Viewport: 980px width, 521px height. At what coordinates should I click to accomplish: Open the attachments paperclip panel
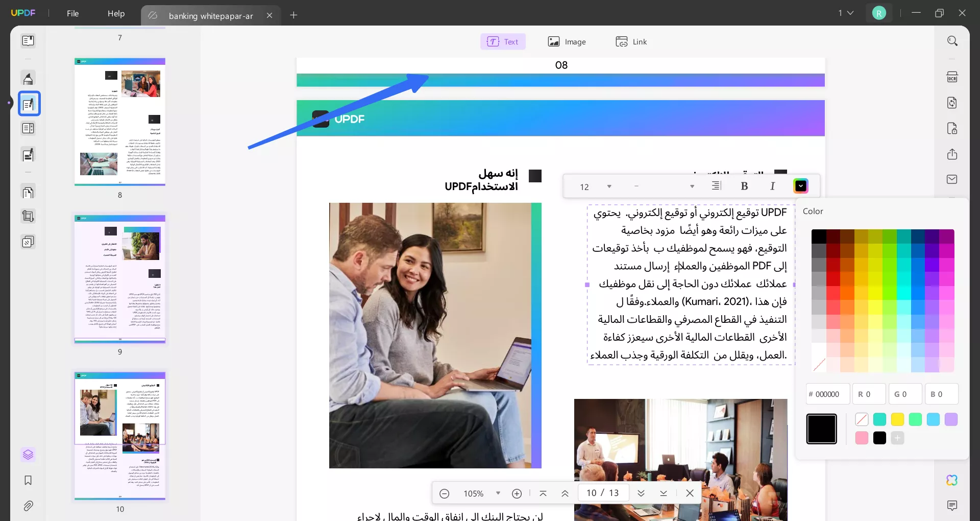[28, 506]
